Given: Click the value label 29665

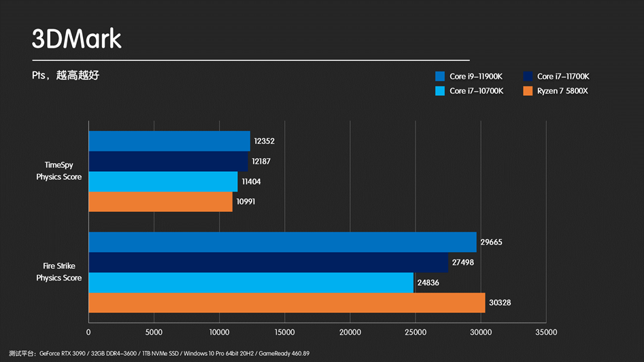Looking at the screenshot, I should (491, 242).
